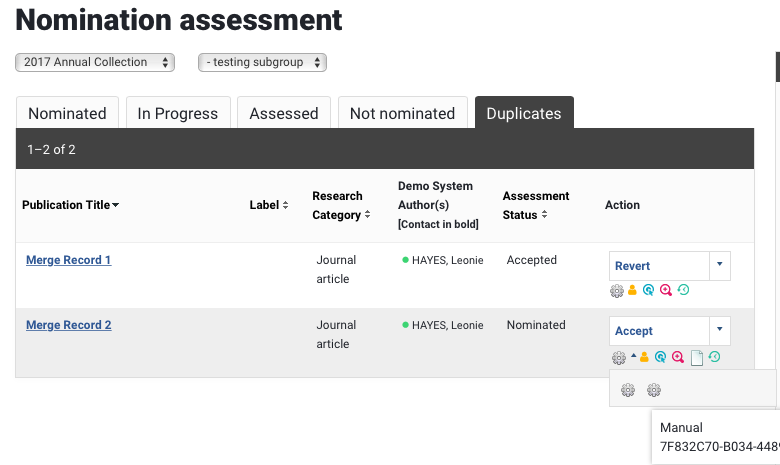Open the Not nominated tab
The width and height of the screenshot is (780, 465).
pos(402,113)
